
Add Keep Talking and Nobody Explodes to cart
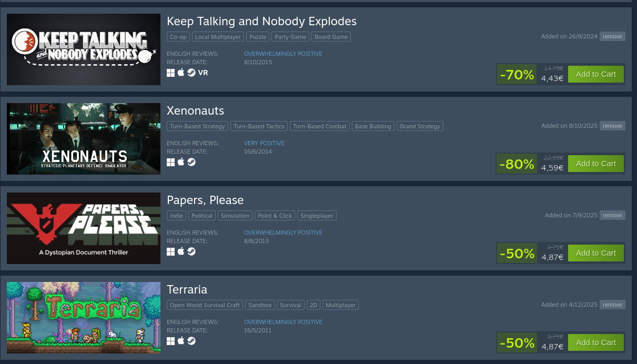(596, 74)
